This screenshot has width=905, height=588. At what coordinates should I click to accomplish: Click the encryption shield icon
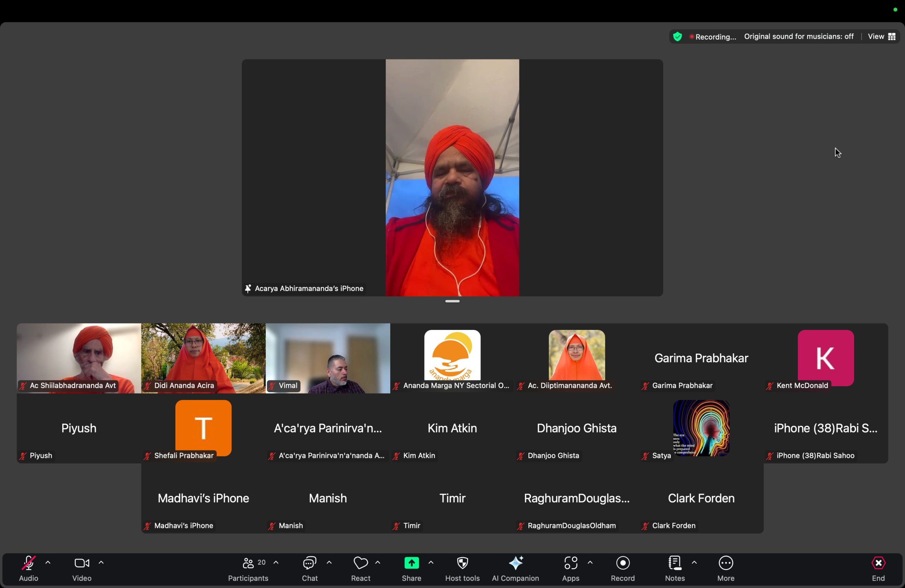pyautogui.click(x=677, y=36)
